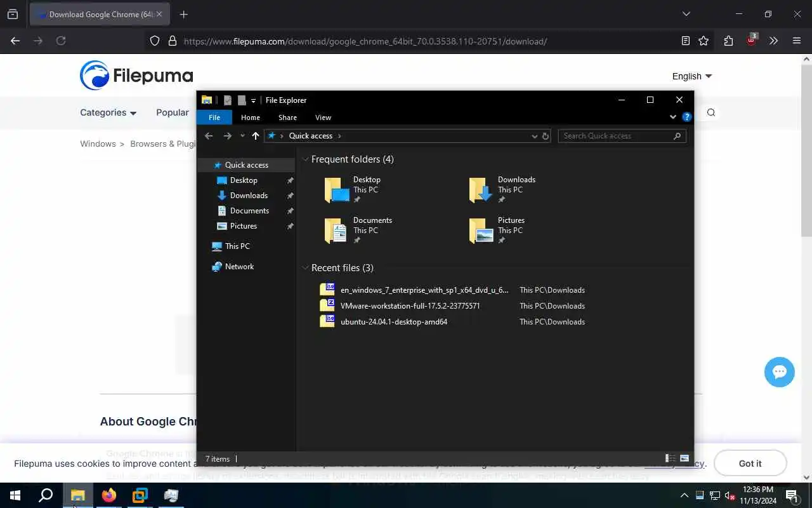This screenshot has height=508, width=812.
Task: Open recent locations dropdown in File Explorer
Action: (x=242, y=136)
